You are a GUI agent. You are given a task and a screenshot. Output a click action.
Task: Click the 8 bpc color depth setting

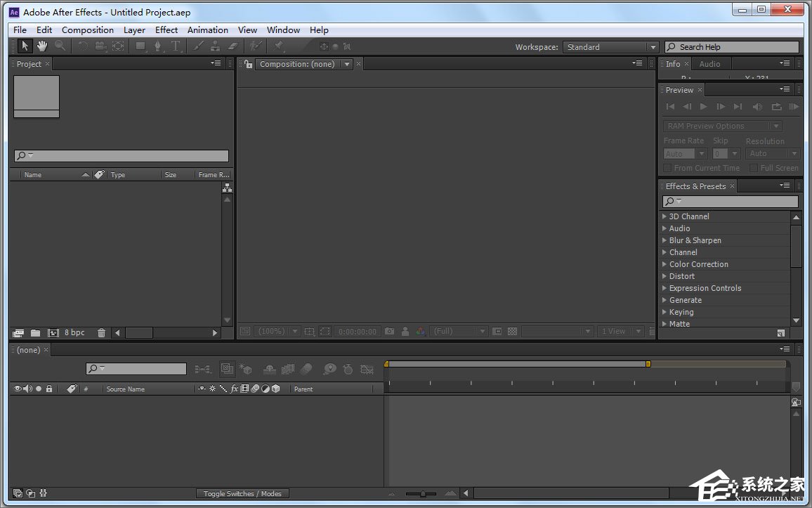click(x=74, y=332)
